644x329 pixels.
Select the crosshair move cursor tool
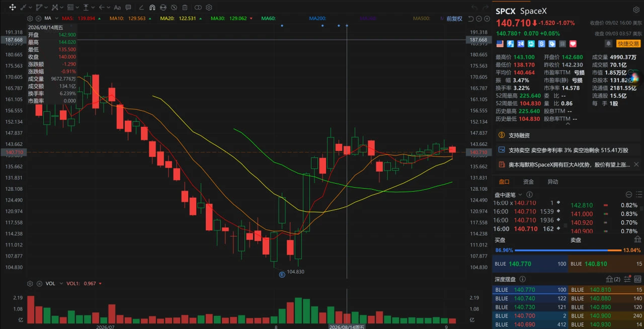(13, 8)
